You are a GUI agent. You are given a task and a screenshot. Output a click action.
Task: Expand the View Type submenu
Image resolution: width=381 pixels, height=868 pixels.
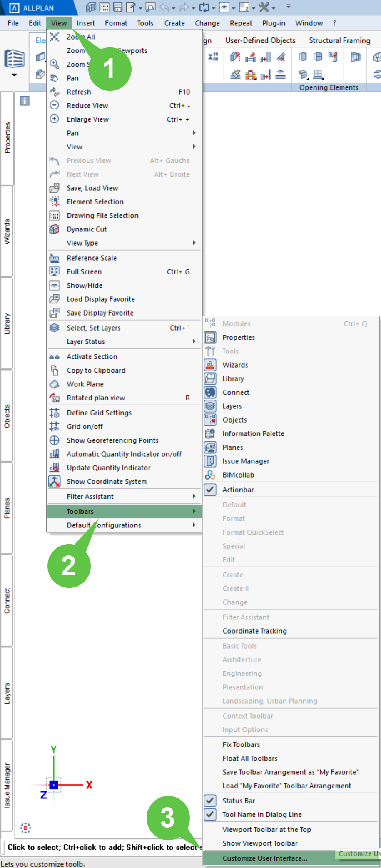125,243
